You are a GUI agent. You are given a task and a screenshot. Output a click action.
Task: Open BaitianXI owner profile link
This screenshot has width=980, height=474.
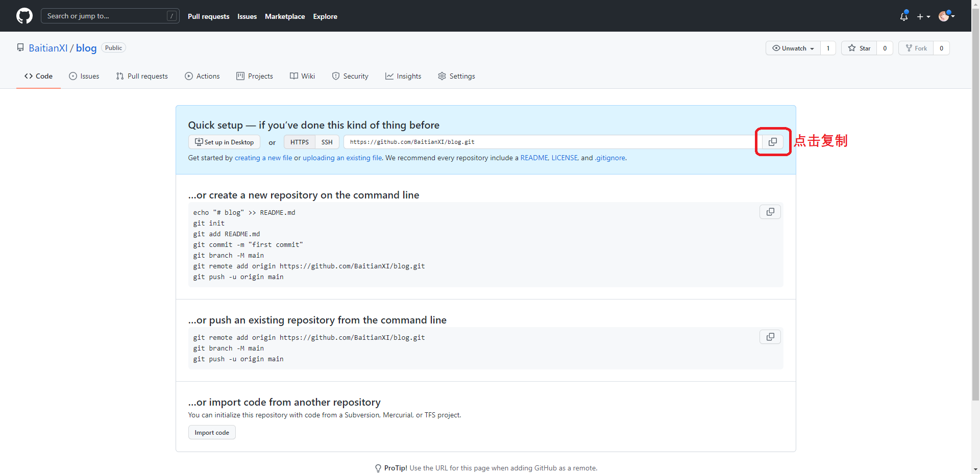tap(48, 48)
